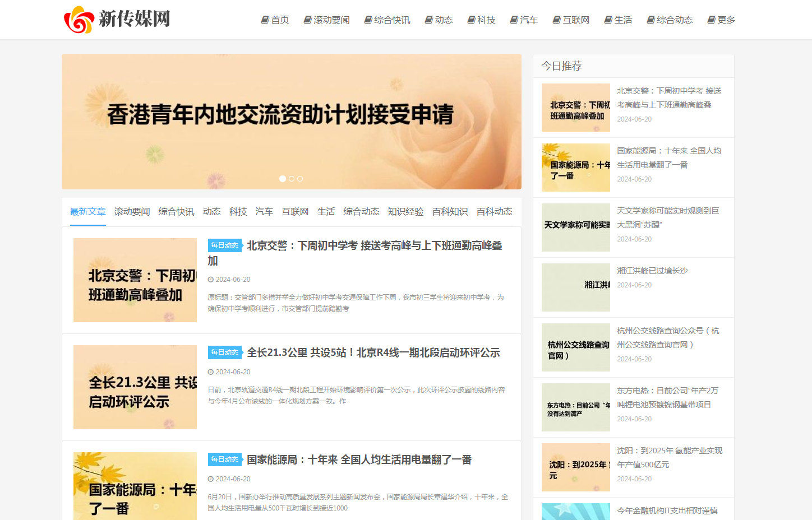Open main list thumbnail of 全长21.3公里 article

(x=135, y=387)
